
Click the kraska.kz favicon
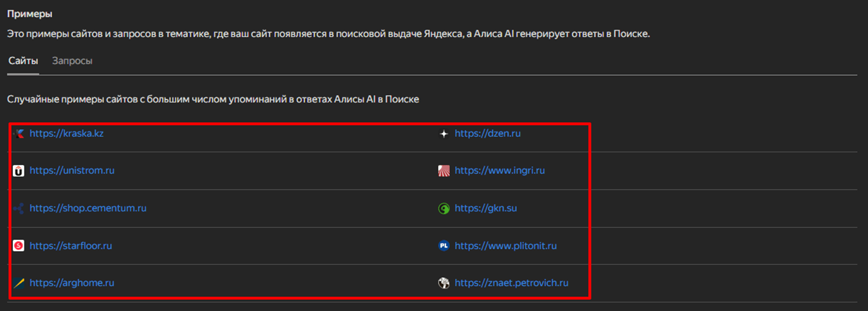(19, 134)
